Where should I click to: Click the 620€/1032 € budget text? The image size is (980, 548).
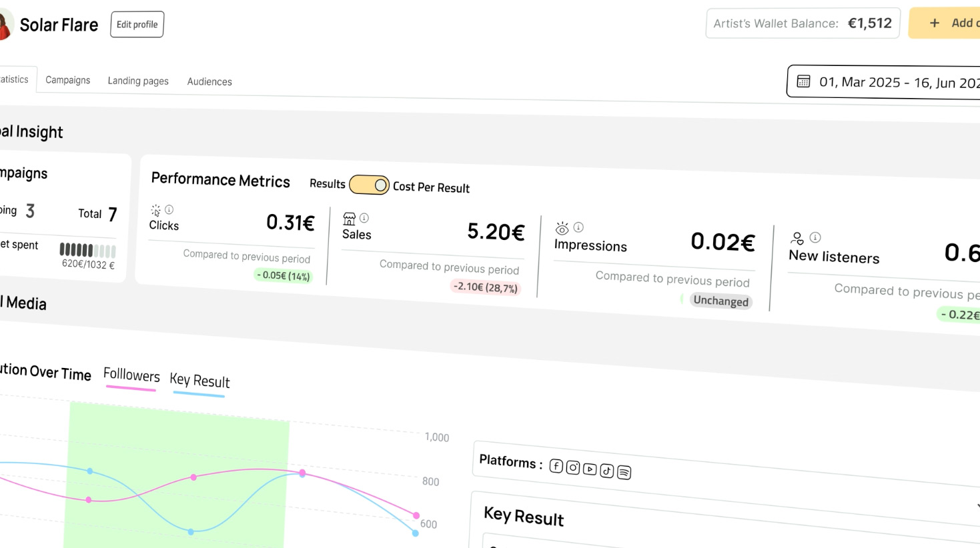[x=88, y=264]
